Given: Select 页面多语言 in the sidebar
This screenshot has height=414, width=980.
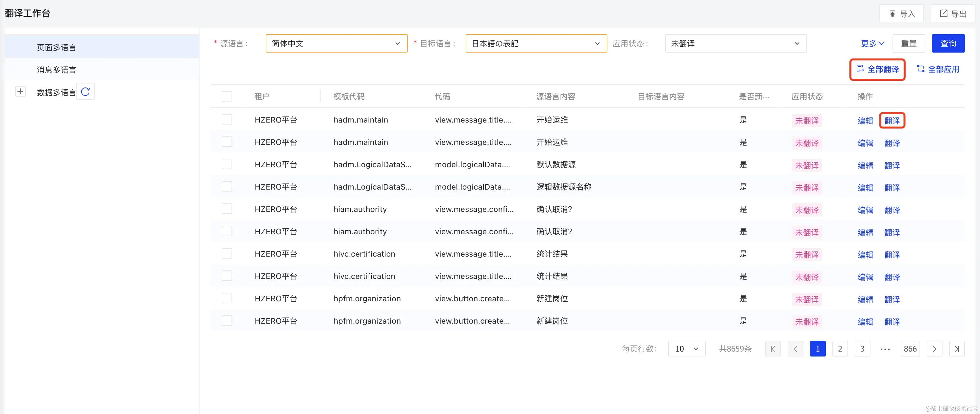Looking at the screenshot, I should 56,48.
